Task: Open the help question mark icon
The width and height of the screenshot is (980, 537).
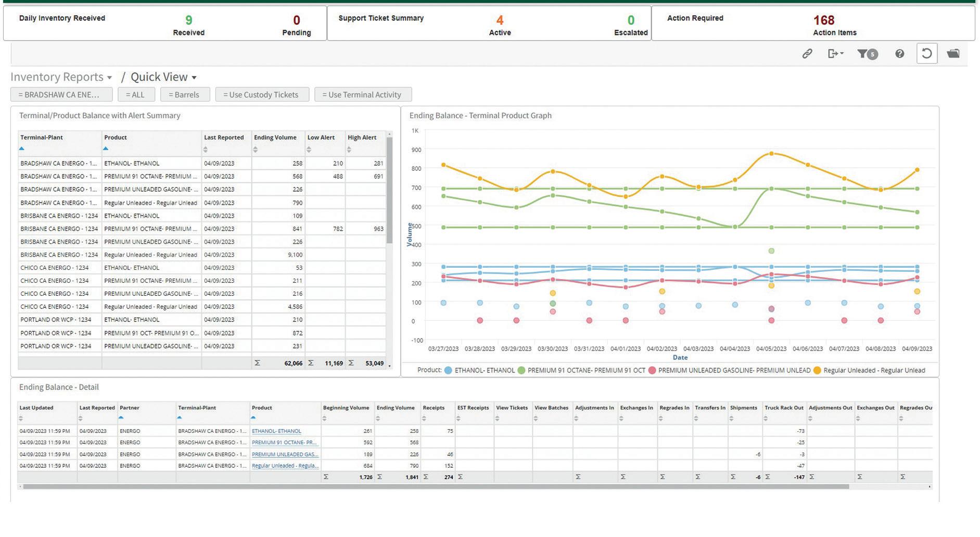Action: click(x=899, y=53)
